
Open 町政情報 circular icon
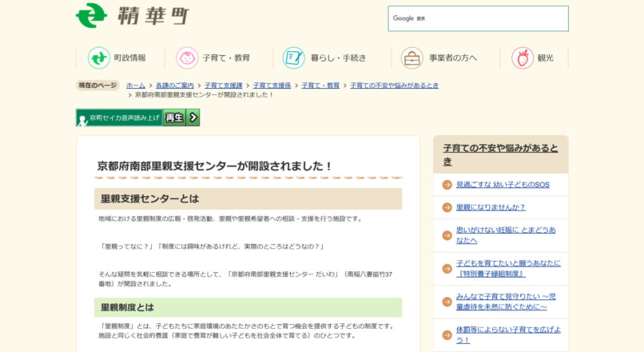click(98, 58)
